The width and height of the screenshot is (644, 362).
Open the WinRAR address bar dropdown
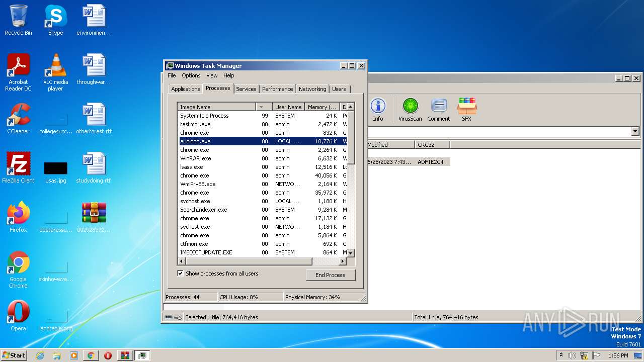(635, 131)
